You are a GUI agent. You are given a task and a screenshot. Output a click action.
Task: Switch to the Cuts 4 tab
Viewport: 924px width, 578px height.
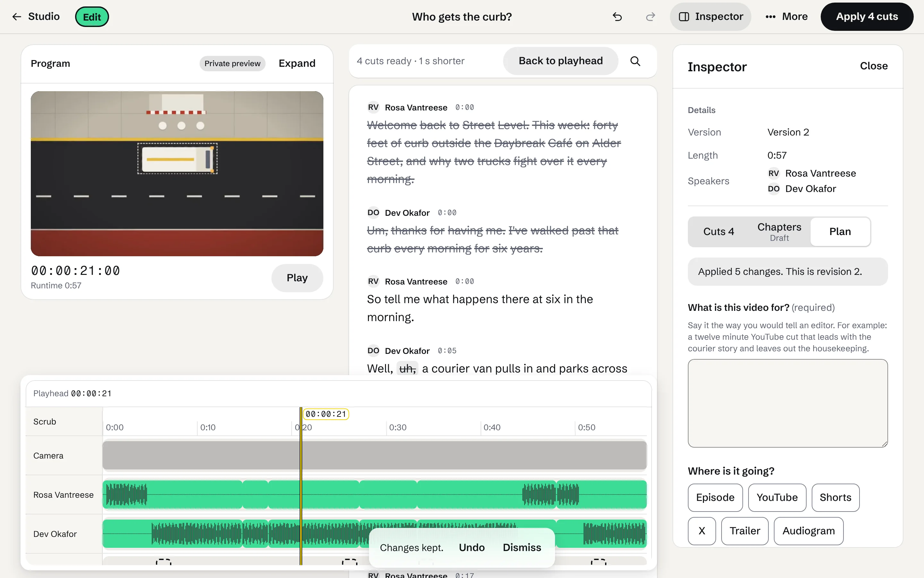(x=719, y=232)
